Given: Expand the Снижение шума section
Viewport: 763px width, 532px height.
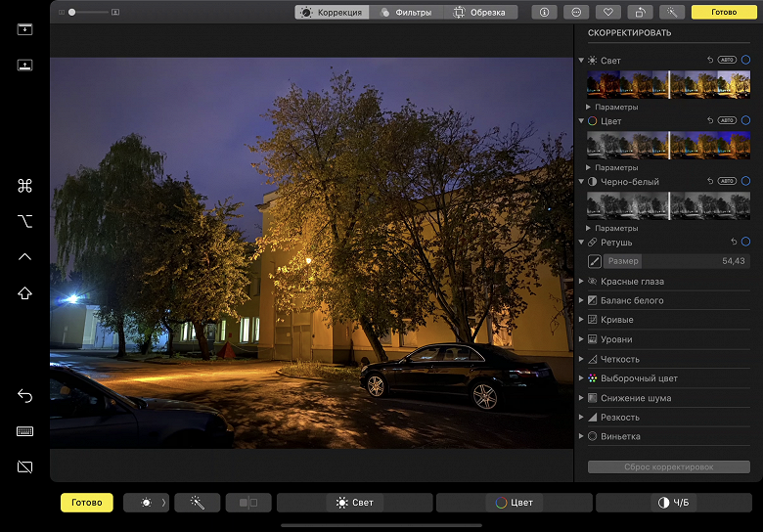Looking at the screenshot, I should point(581,398).
